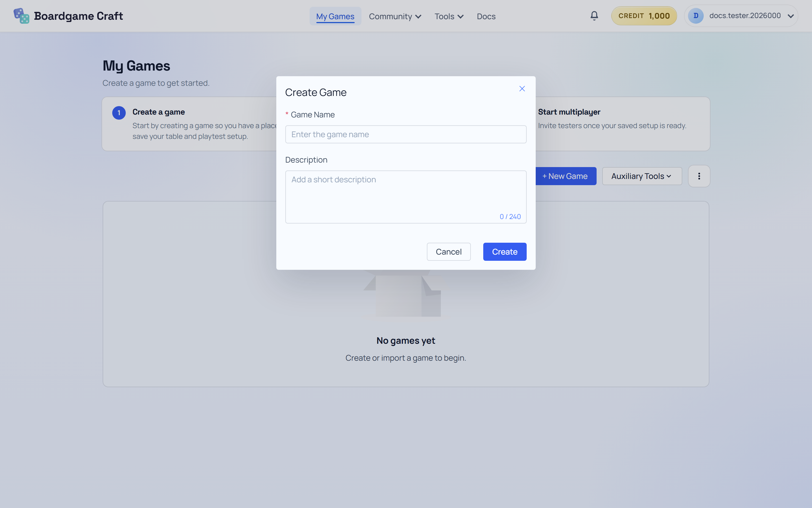Open the Auxiliary Tools dropdown

tap(642, 176)
